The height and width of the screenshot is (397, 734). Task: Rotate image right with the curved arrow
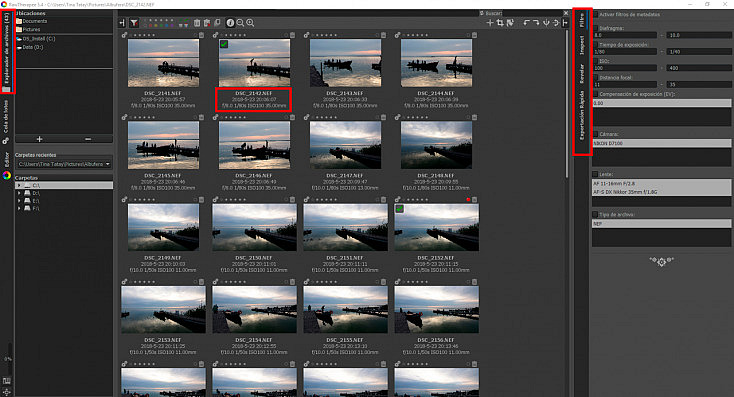(x=536, y=22)
